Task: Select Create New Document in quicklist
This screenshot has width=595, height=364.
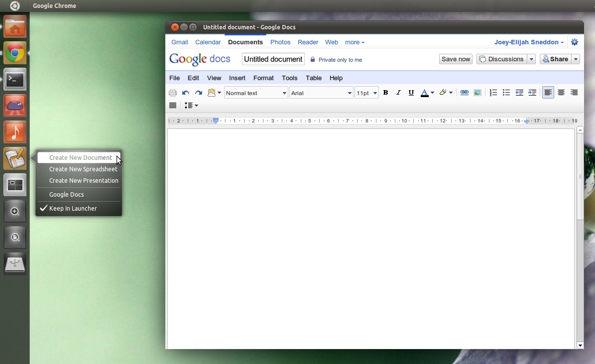Action: coord(79,157)
